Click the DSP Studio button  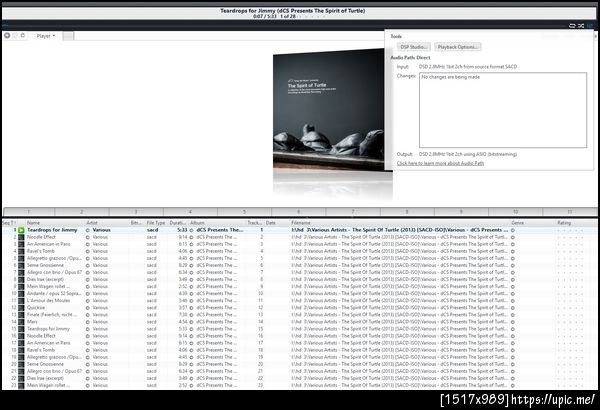[x=413, y=47]
